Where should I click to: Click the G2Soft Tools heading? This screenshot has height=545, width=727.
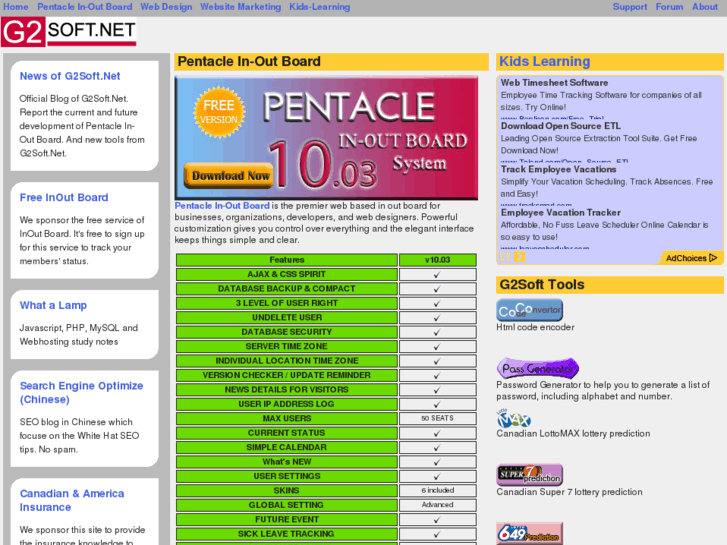coord(542,284)
